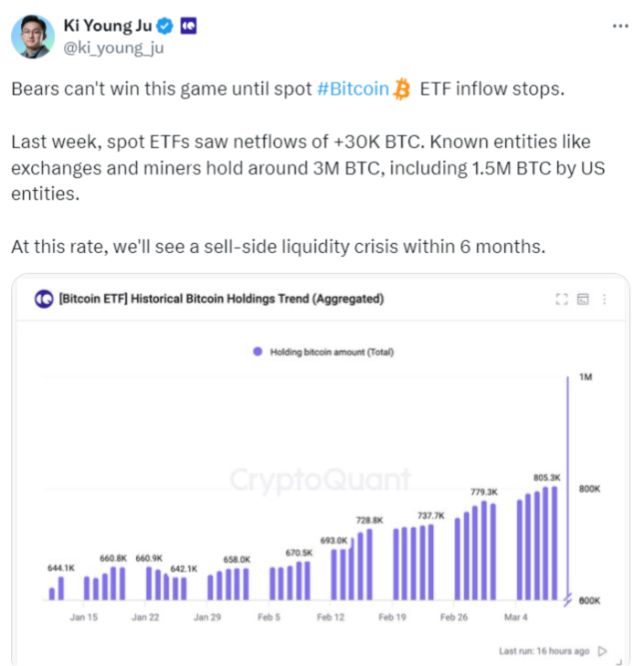The width and height of the screenshot is (644, 666).
Task: Expand the chart to fullscreen
Action: coord(562,299)
